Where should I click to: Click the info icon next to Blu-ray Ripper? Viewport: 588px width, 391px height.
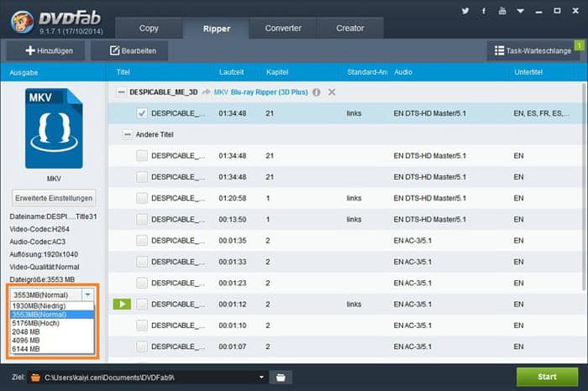[317, 92]
